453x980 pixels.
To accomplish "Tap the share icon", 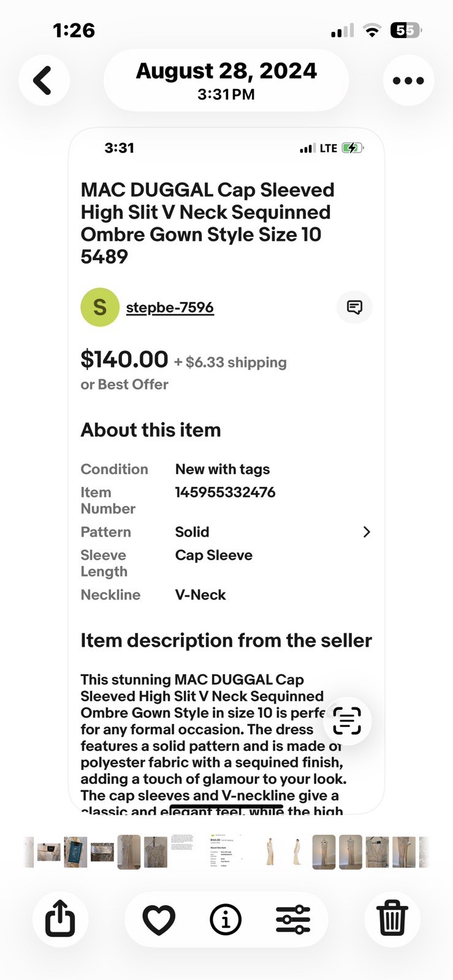I will (x=60, y=919).
